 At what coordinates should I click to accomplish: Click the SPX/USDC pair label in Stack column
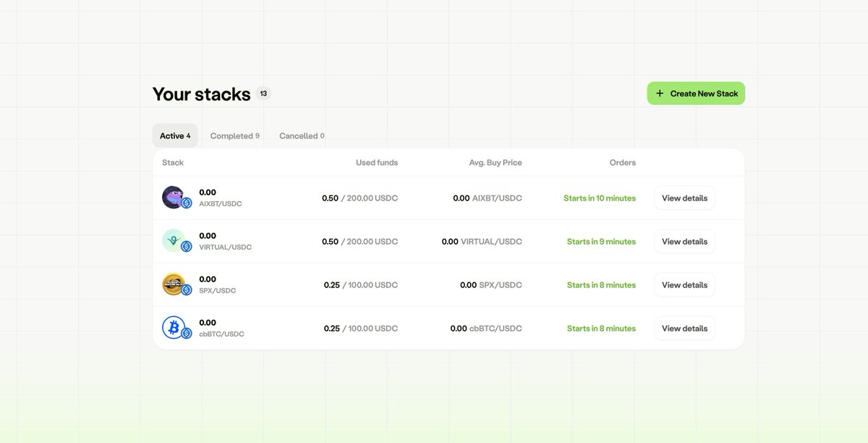(218, 291)
